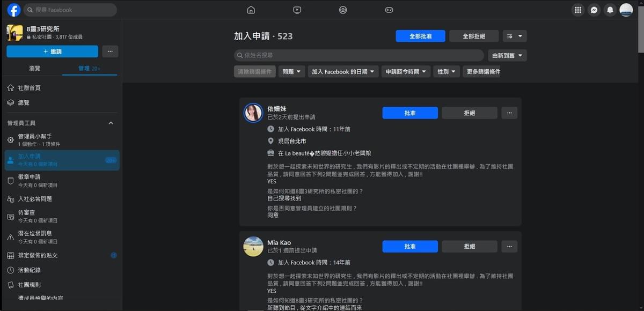644x311 pixels.
Task: Open 徽章申請 in the sidebar
Action: click(62, 181)
